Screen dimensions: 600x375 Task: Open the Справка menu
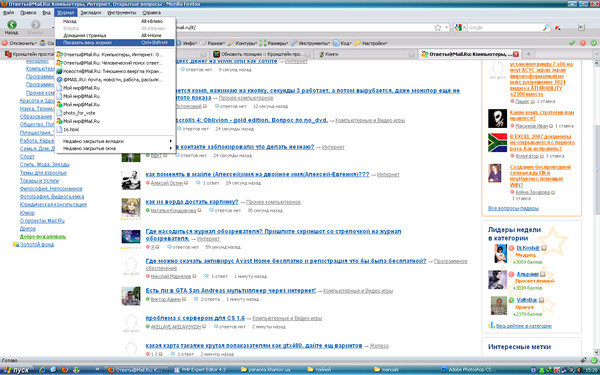[x=152, y=13]
